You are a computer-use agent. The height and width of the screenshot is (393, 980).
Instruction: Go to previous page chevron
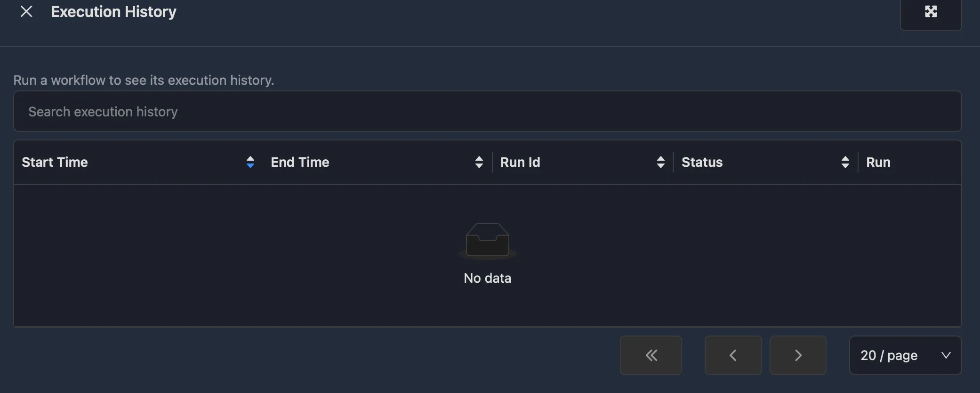coord(733,355)
